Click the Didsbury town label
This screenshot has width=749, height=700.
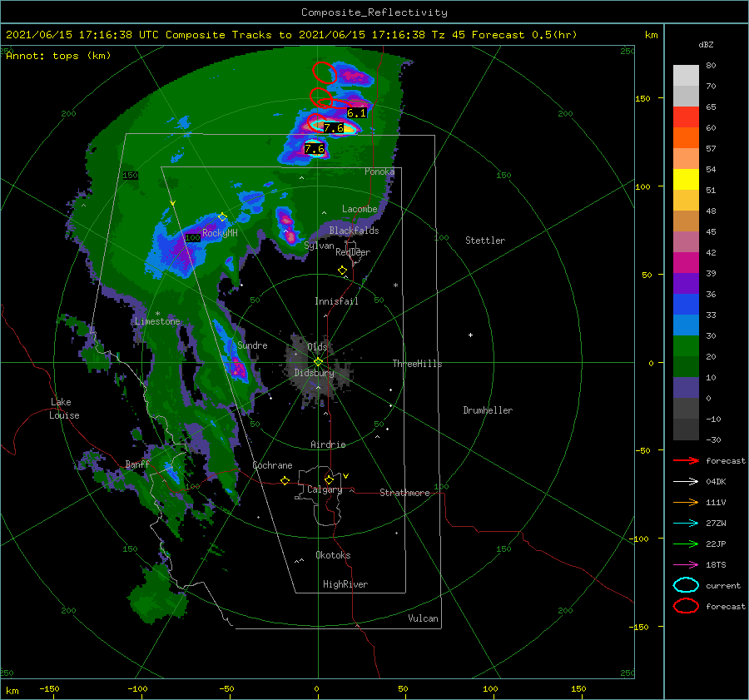click(x=314, y=373)
